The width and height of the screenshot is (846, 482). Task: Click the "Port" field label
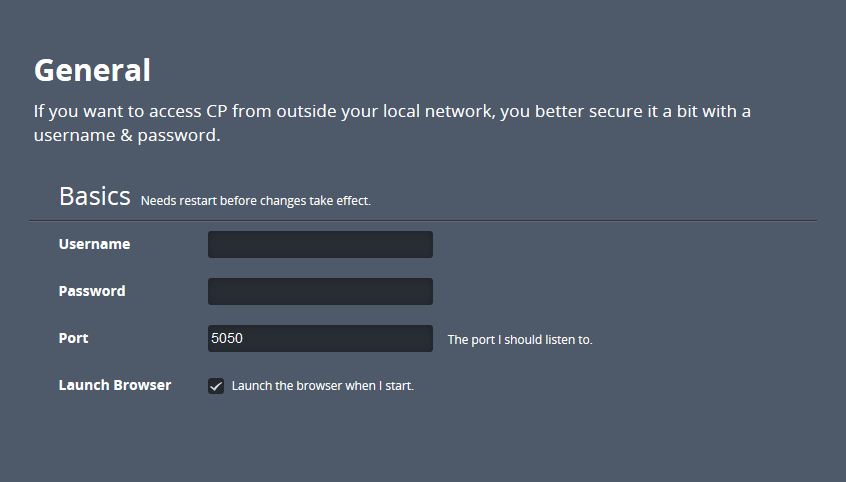[73, 338]
